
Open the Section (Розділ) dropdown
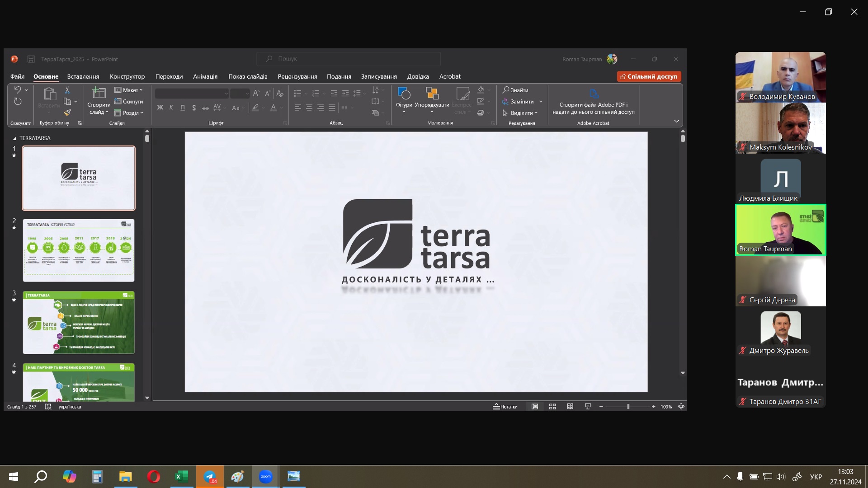coord(129,113)
